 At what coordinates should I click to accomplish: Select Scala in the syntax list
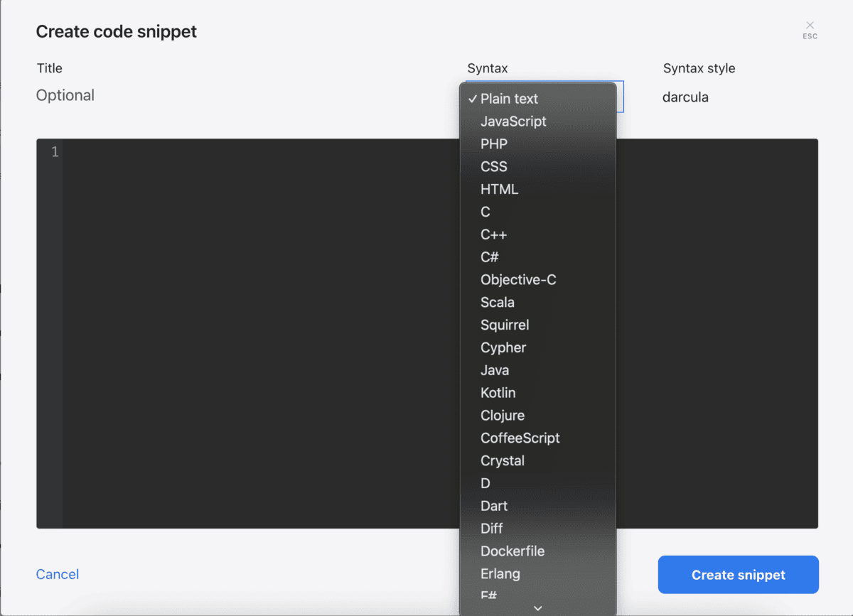497,302
